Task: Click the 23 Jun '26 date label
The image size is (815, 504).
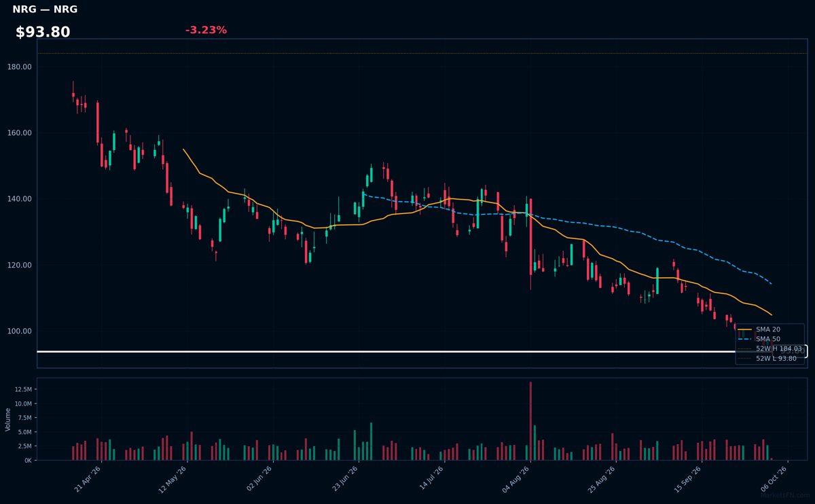Action: click(x=345, y=479)
